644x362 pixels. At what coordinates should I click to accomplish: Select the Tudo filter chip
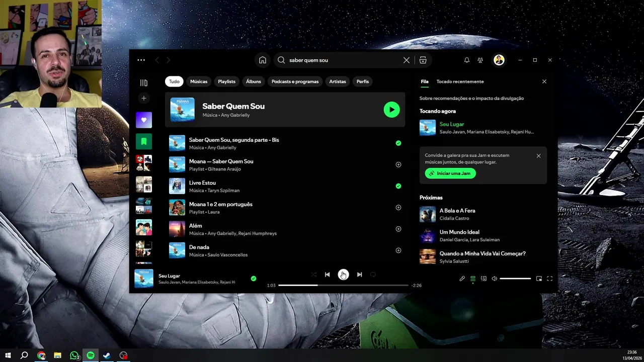pos(174,81)
